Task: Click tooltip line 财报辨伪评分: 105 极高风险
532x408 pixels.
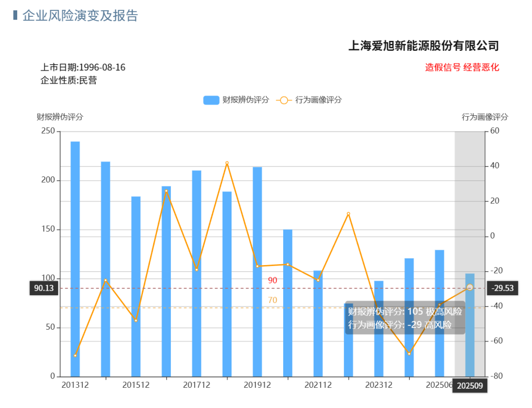Action: (405, 311)
